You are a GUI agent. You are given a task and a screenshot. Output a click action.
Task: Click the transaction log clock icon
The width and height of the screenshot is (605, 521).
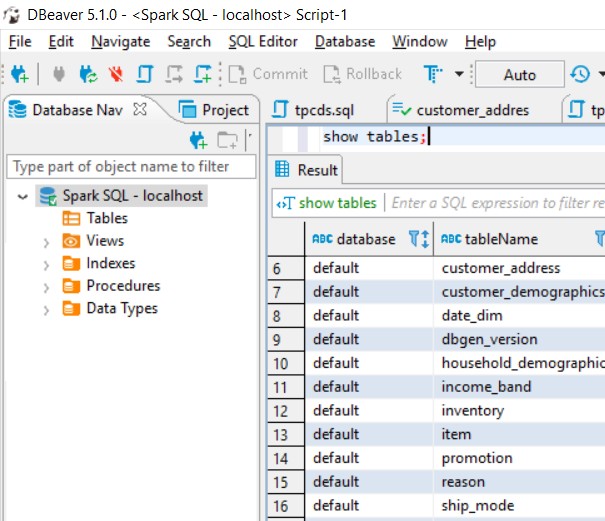tap(579, 74)
